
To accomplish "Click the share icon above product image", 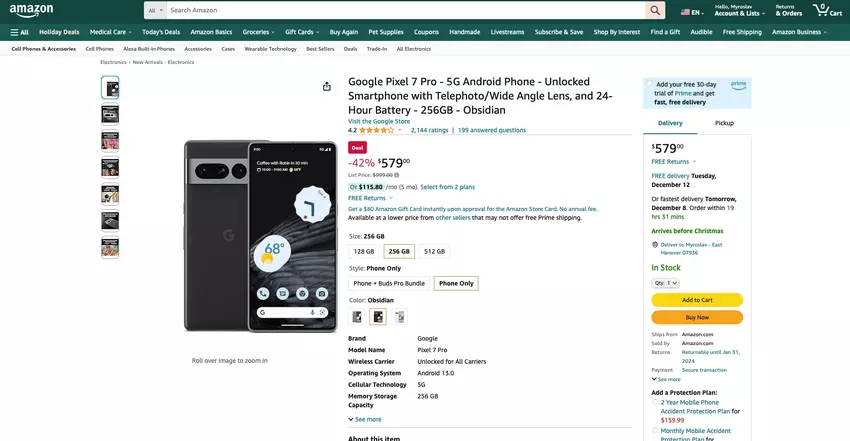I will click(327, 86).
